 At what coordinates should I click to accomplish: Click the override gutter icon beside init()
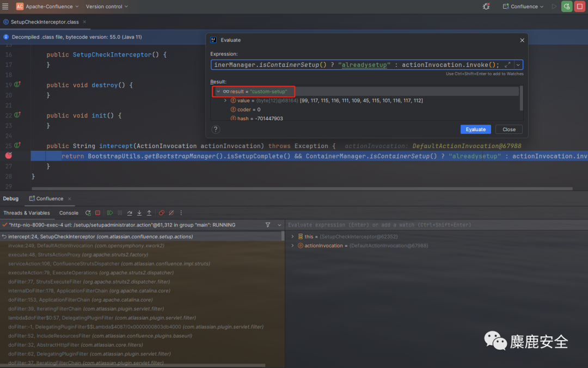click(17, 115)
